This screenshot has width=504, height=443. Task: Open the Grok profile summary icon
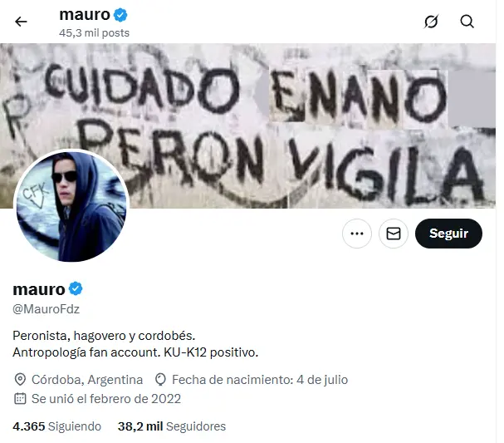431,22
